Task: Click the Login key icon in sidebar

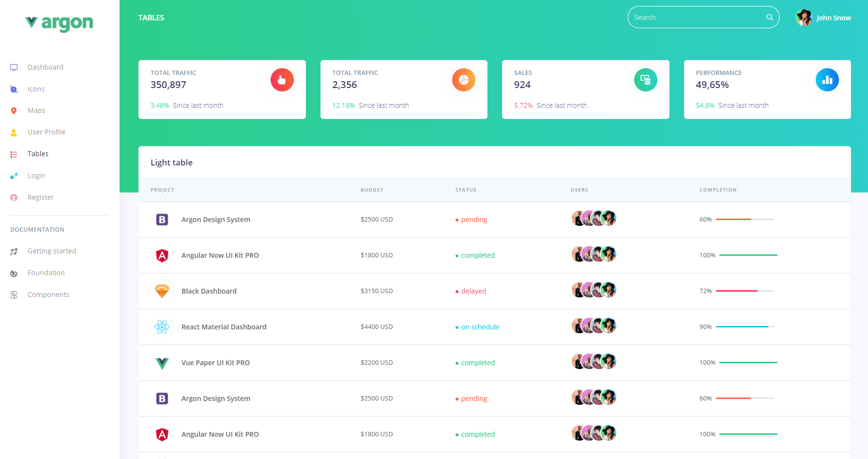Action: [x=14, y=176]
